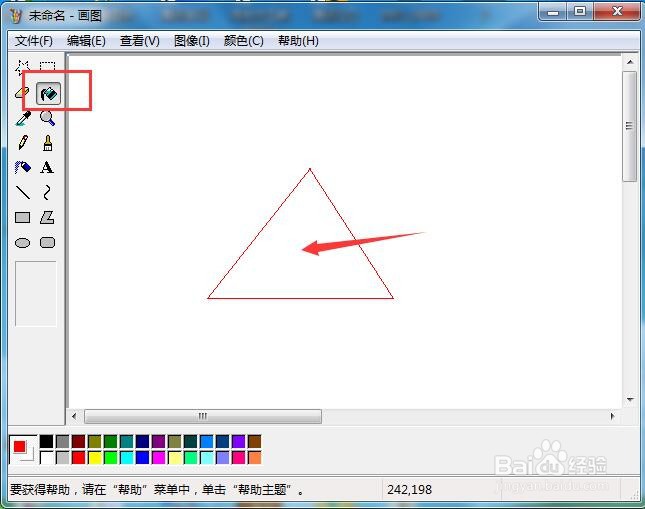Choose the Rounded Rectangle tool

[47, 242]
